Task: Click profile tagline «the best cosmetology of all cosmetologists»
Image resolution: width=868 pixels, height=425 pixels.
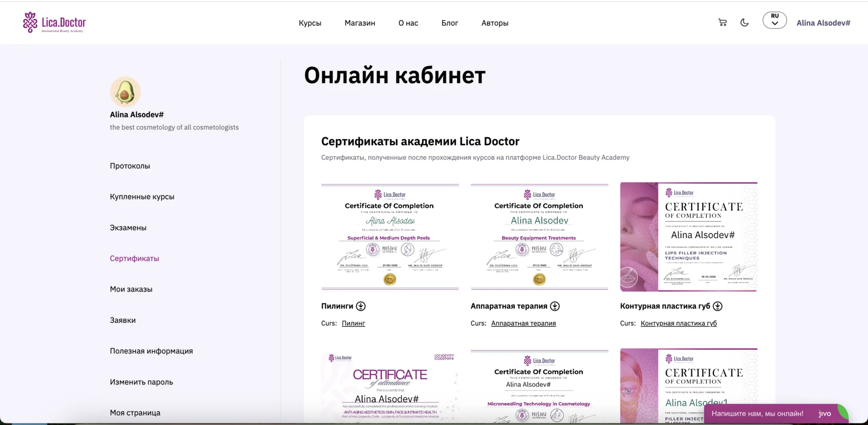Action: (x=174, y=127)
